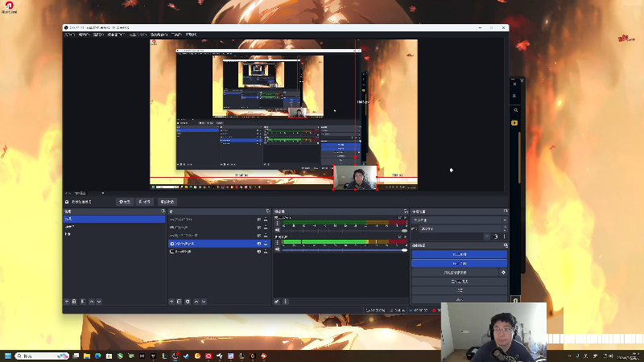Image resolution: width=644 pixels, height=362 pixels.
Task: Open the Edit menu
Action: 84,35
